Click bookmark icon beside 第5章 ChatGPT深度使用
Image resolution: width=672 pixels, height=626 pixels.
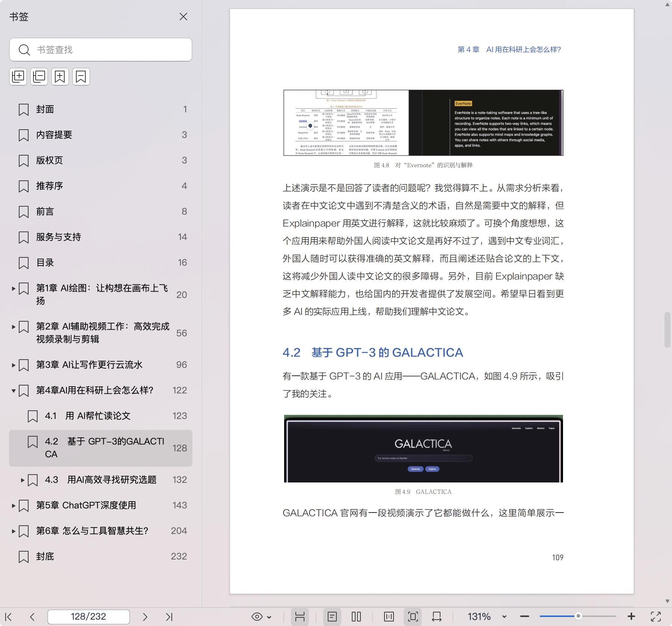pos(24,506)
